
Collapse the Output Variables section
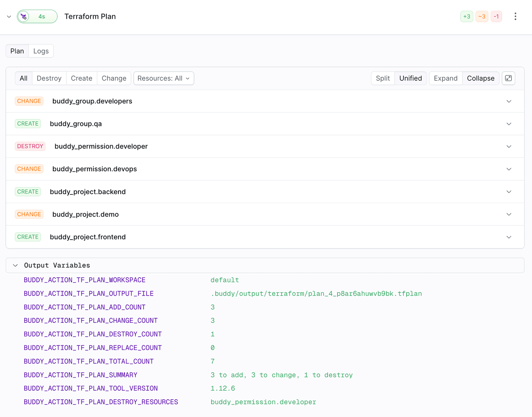pos(16,265)
